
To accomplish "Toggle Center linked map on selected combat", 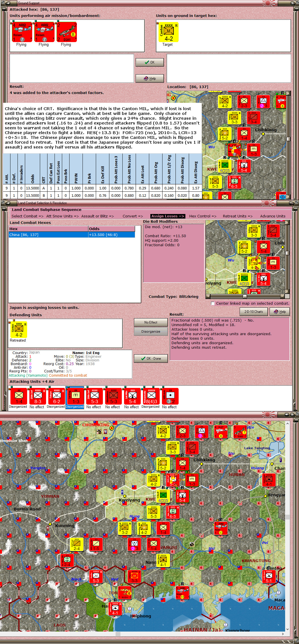I will point(213,304).
